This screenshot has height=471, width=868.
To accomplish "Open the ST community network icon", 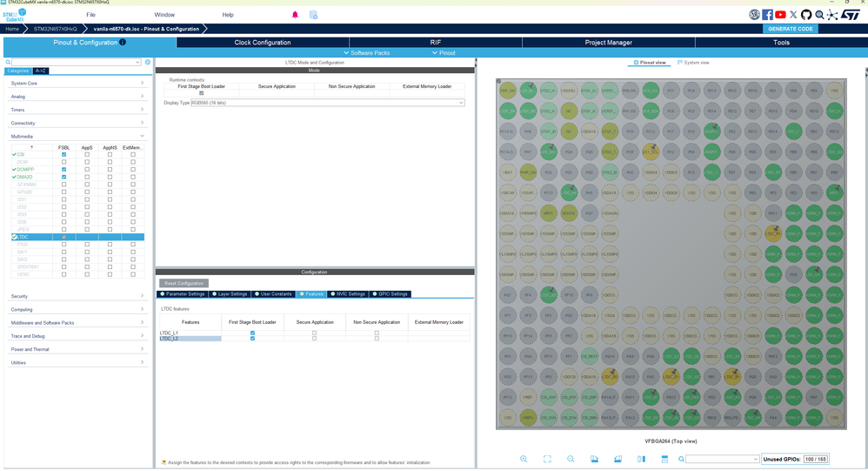I will pyautogui.click(x=832, y=15).
